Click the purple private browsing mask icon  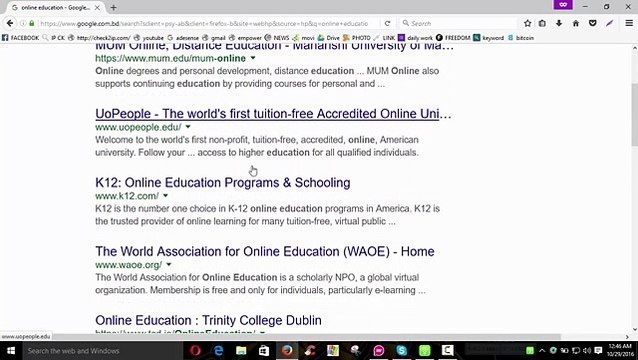coord(563,4)
